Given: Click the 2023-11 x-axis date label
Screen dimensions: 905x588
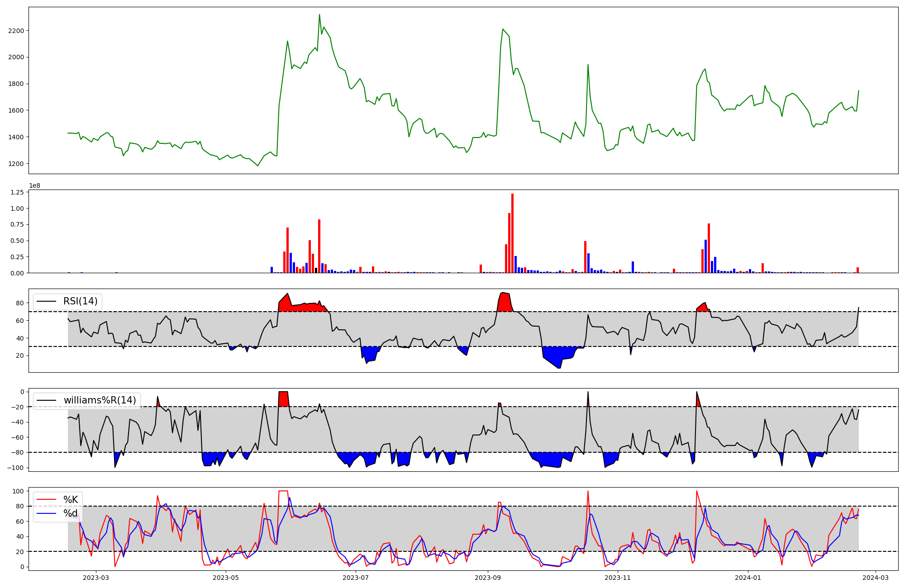Looking at the screenshot, I should tap(618, 578).
